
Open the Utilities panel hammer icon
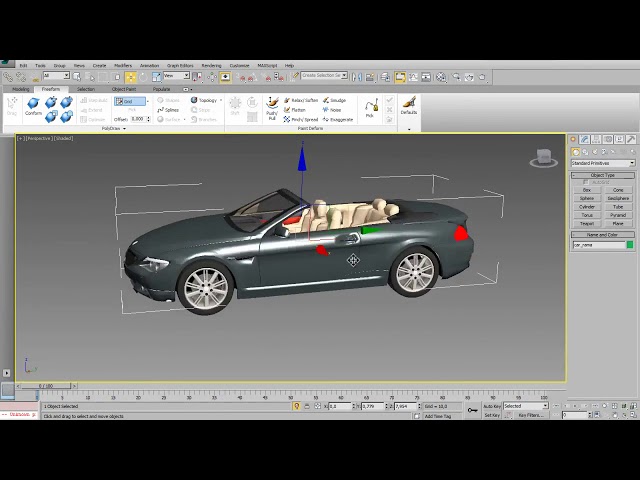coord(629,139)
